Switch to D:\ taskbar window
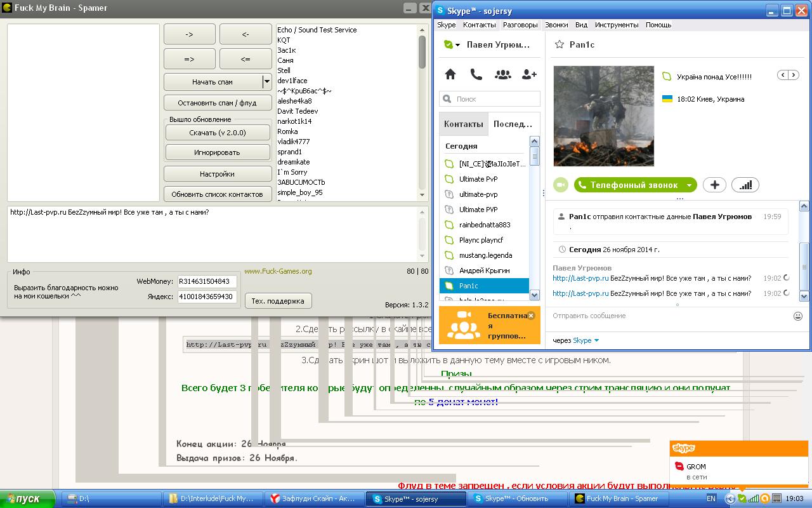 click(x=111, y=498)
